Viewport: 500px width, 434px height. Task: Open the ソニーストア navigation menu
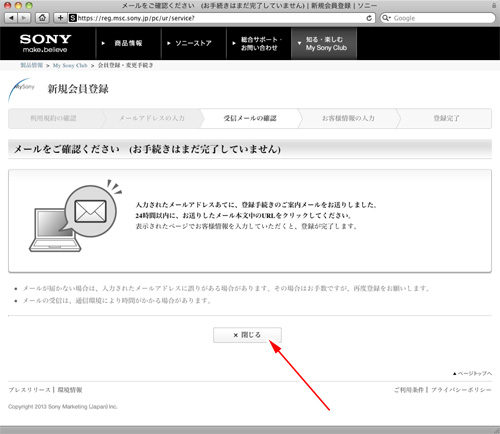pyautogui.click(x=193, y=43)
